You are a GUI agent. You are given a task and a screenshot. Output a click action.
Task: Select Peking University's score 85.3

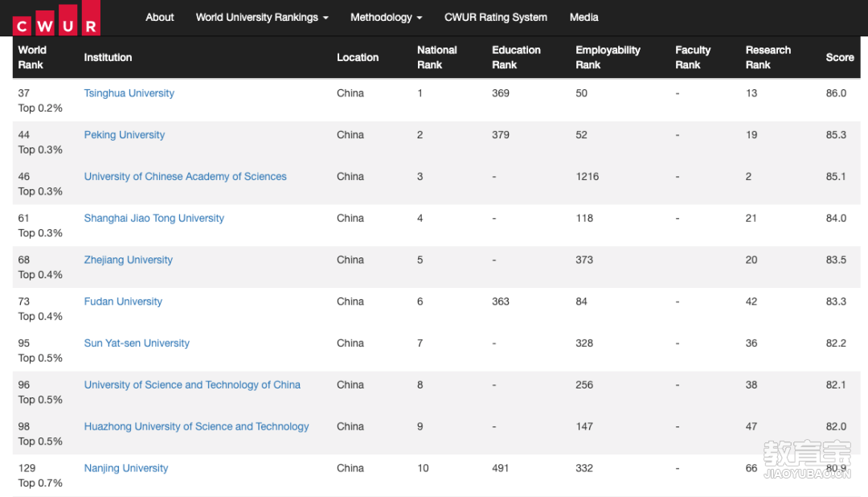[836, 134]
